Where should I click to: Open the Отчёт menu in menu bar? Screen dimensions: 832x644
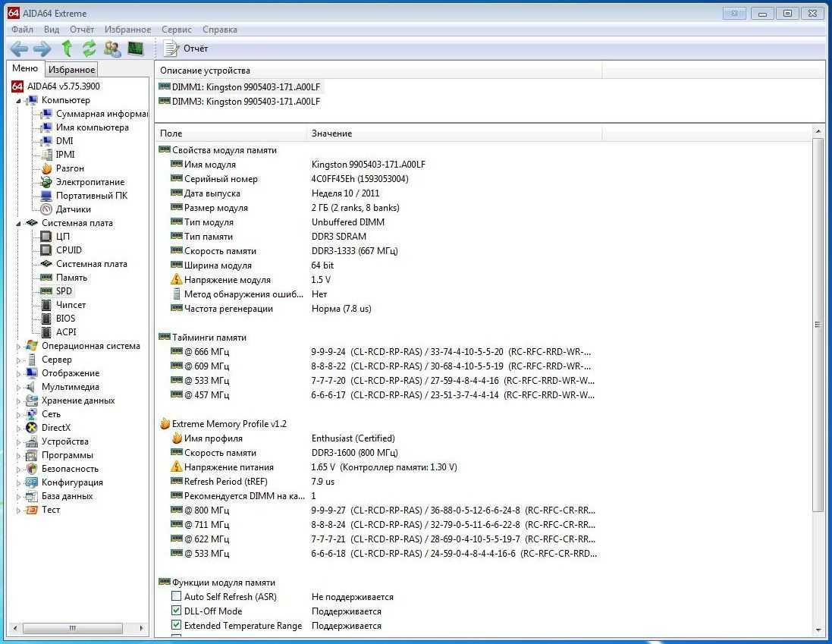pyautogui.click(x=82, y=30)
